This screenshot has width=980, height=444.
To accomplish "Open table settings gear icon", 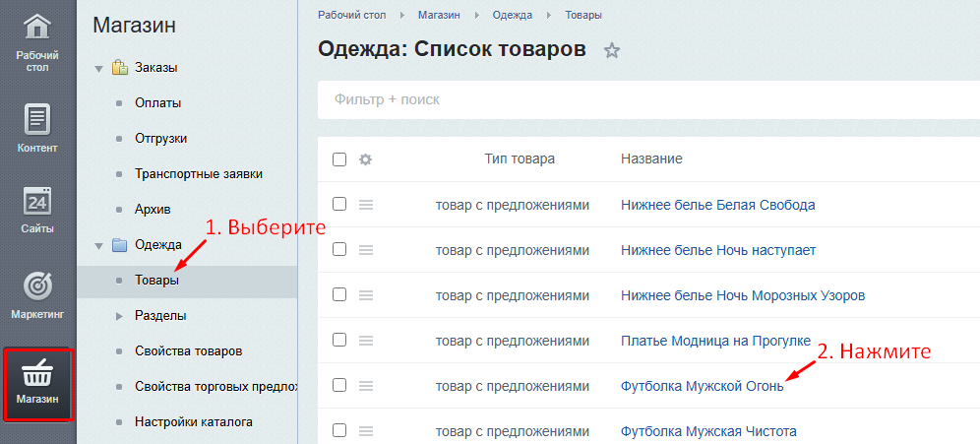I will (365, 159).
